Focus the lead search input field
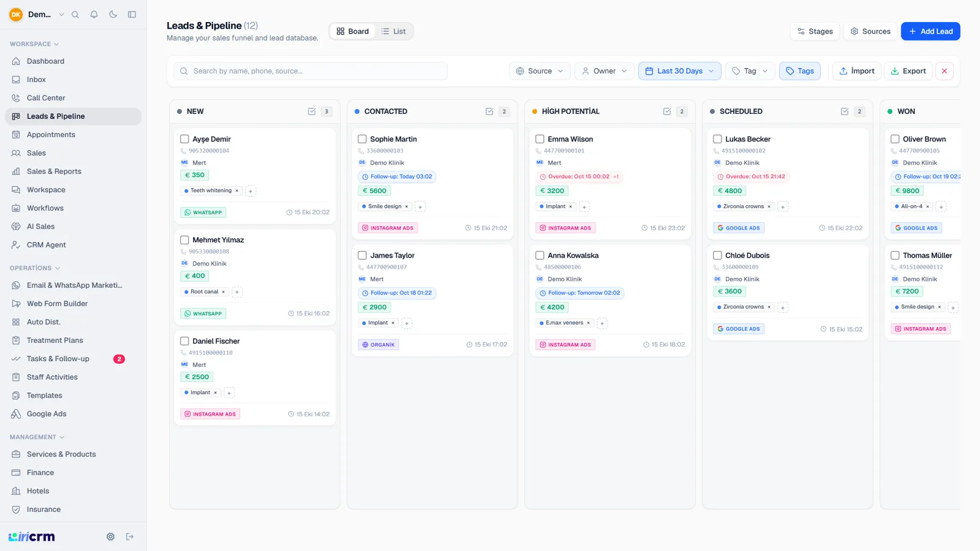980x551 pixels. coord(311,71)
